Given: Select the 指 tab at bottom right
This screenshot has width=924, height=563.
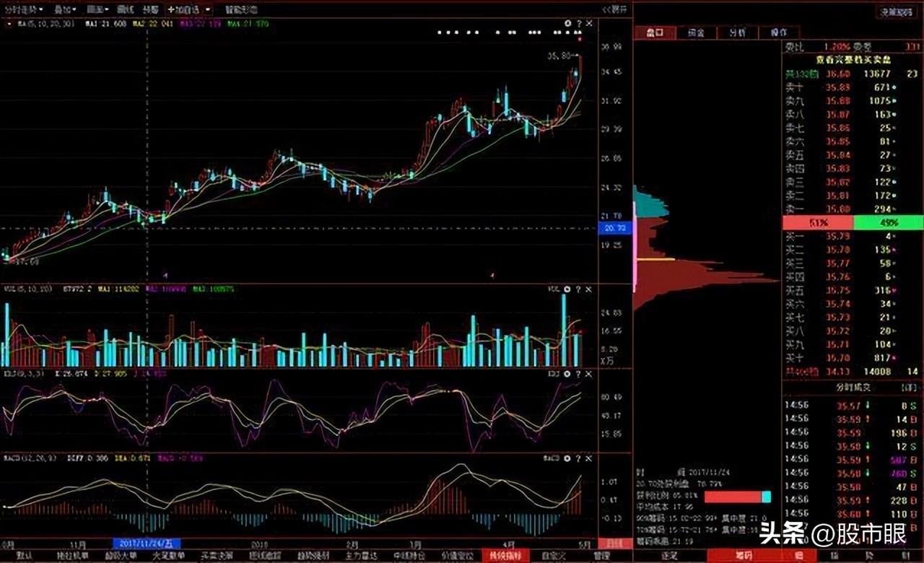Looking at the screenshot, I should pos(834,556).
